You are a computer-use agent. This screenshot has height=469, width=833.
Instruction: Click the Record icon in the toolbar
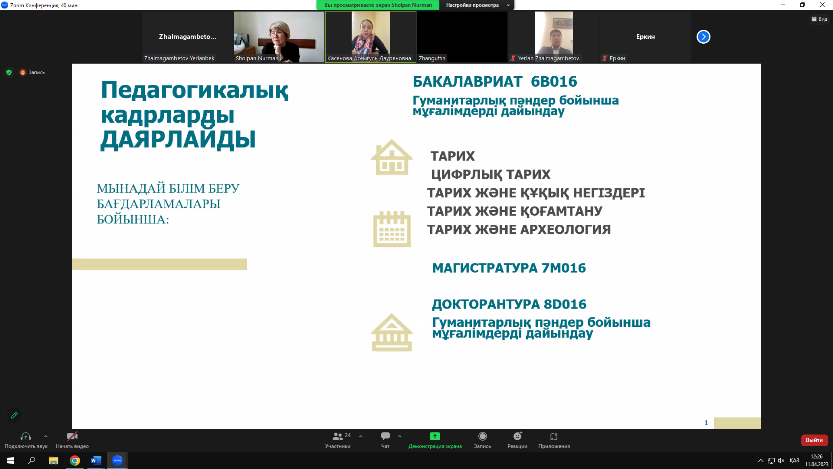pos(482,437)
